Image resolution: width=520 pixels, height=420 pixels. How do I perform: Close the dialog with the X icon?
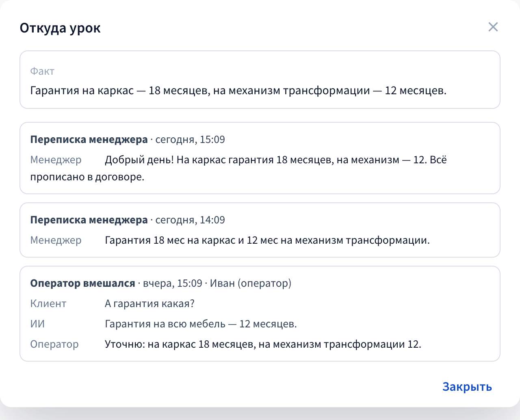click(493, 27)
